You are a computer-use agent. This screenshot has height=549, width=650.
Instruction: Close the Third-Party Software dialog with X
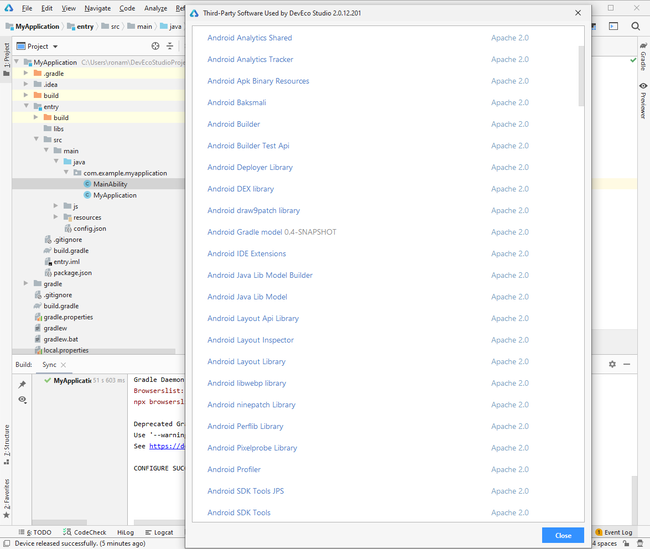[x=578, y=13]
